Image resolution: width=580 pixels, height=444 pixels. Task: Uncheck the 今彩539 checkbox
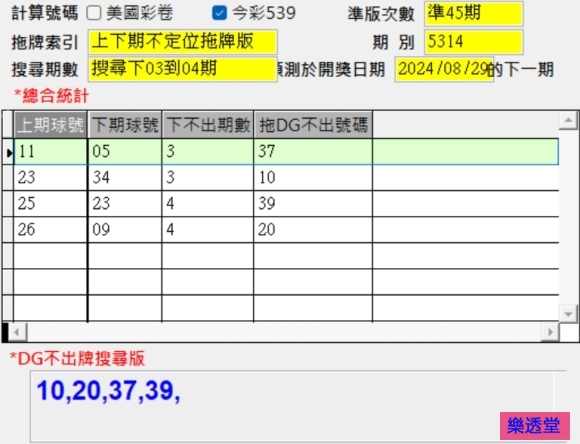point(219,13)
